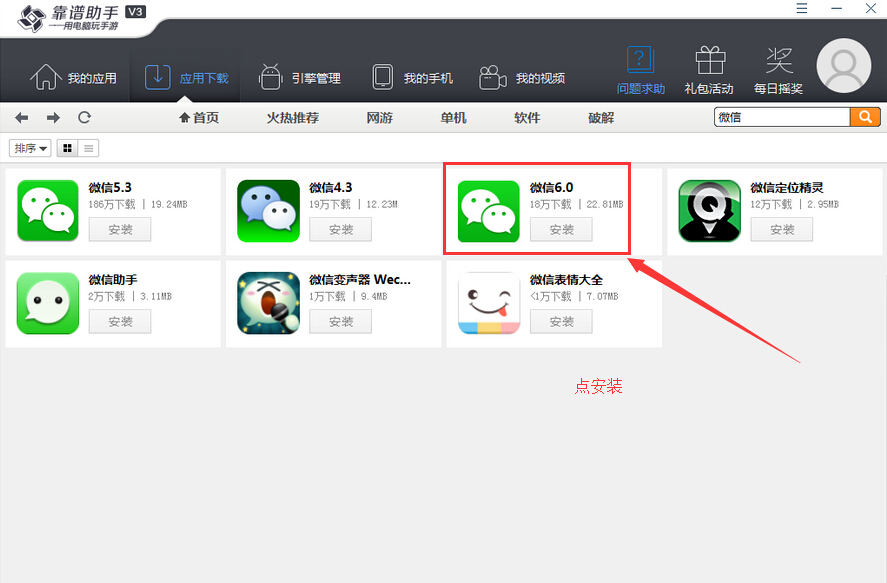
Task: Go back with the left arrow
Action: (x=21, y=118)
